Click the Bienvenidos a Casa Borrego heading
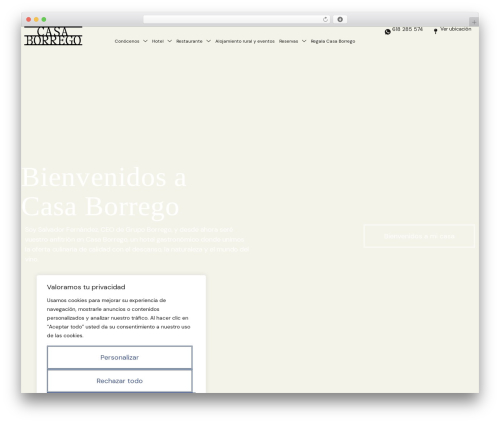Image resolution: width=500 pixels, height=423 pixels. tap(104, 192)
